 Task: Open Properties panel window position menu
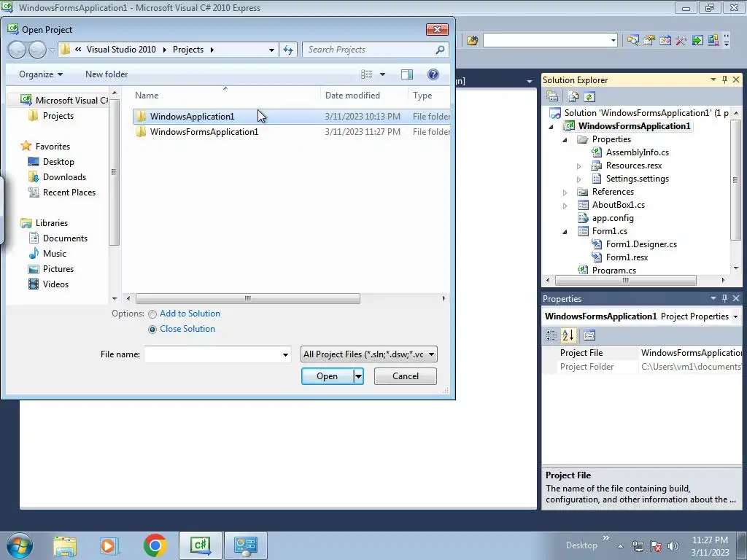(x=713, y=298)
